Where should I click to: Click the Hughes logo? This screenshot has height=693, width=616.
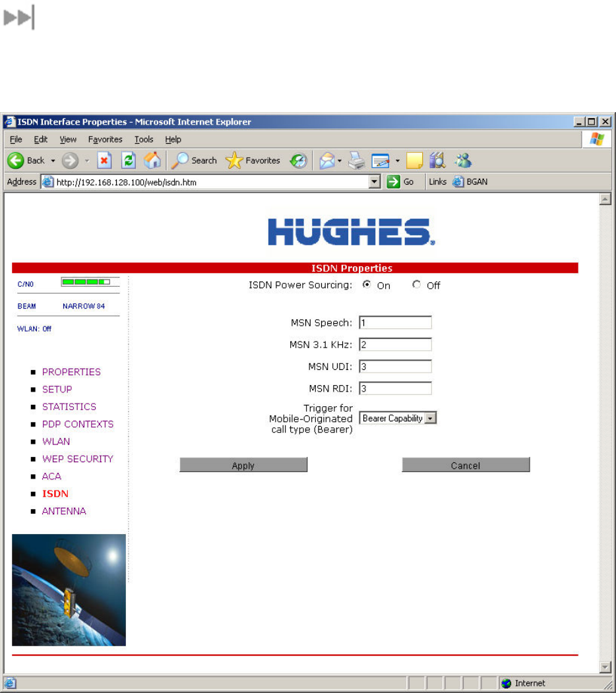coord(352,231)
